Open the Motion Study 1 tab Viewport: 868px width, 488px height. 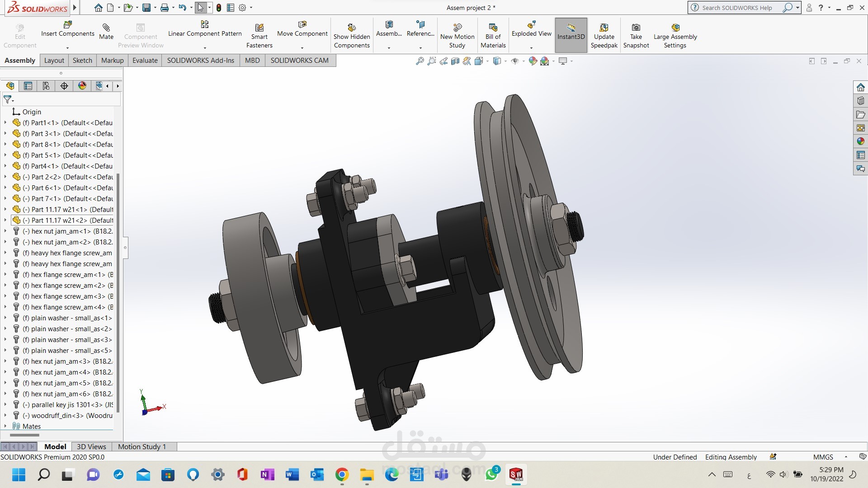tap(142, 446)
